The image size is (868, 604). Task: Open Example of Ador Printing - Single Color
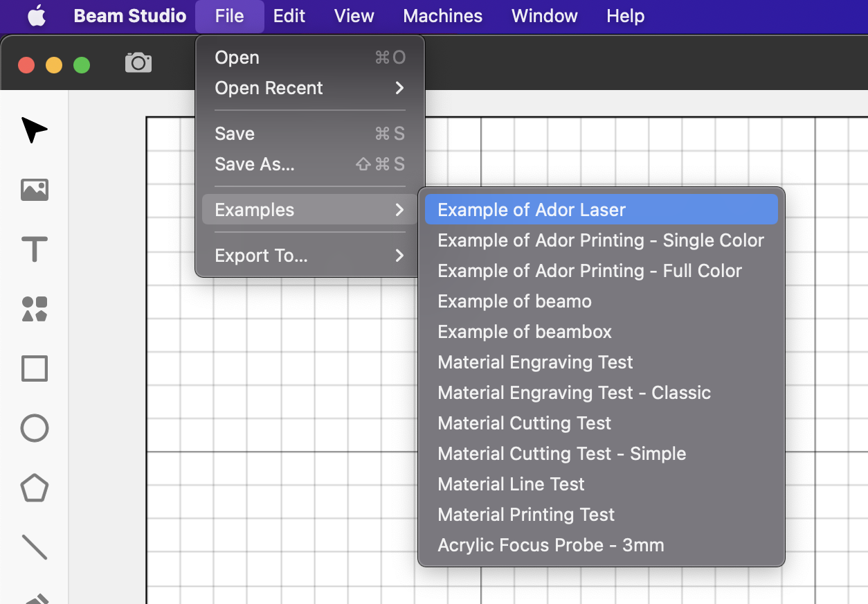(x=602, y=240)
